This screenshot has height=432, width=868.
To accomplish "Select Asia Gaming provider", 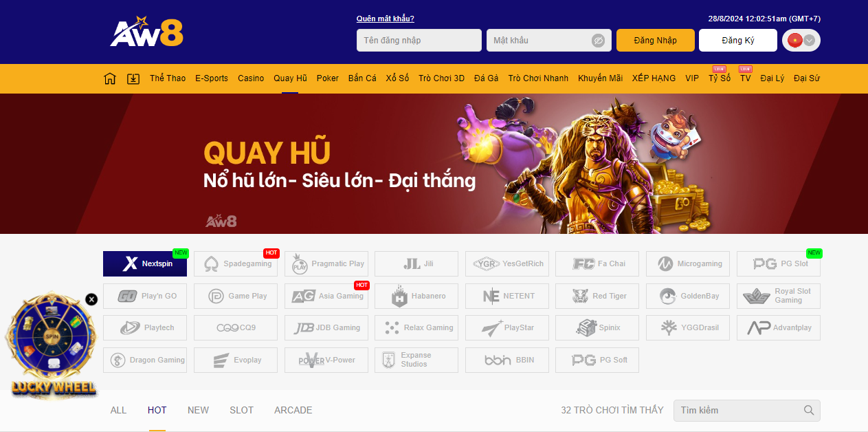I will (326, 296).
